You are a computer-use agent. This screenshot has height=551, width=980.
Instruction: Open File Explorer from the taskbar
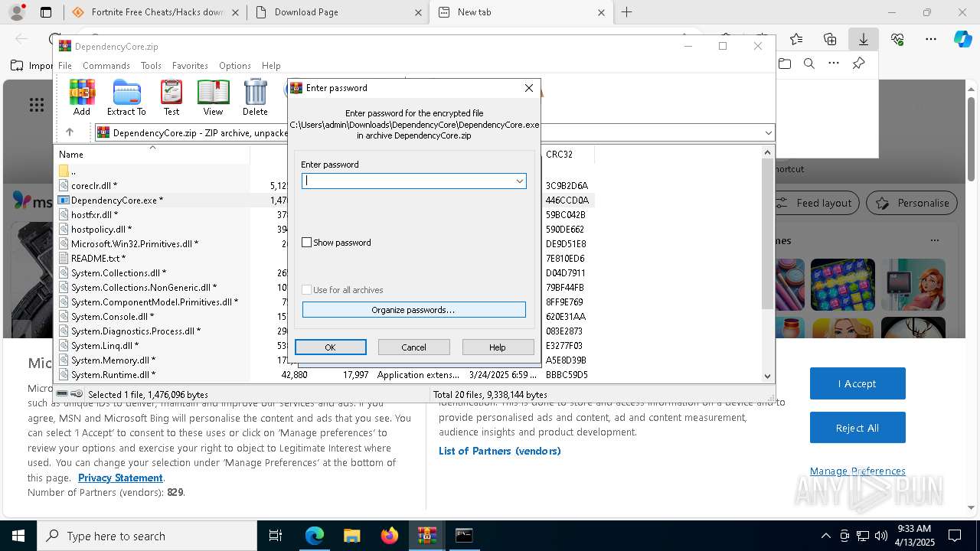pos(351,536)
